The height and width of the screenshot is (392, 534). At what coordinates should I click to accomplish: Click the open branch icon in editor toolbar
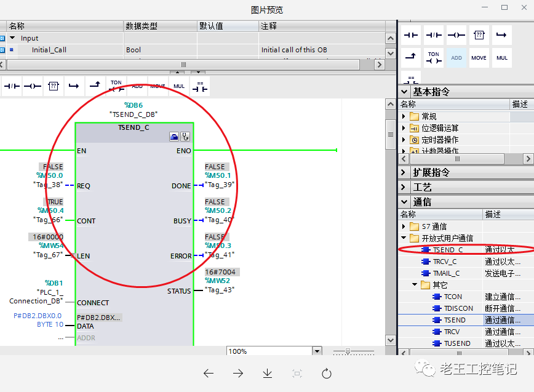point(74,86)
